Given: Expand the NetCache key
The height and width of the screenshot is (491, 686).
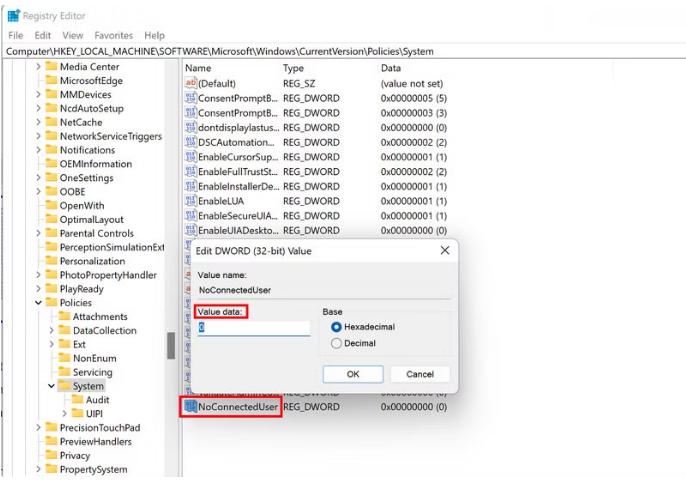Looking at the screenshot, I should click(38, 122).
